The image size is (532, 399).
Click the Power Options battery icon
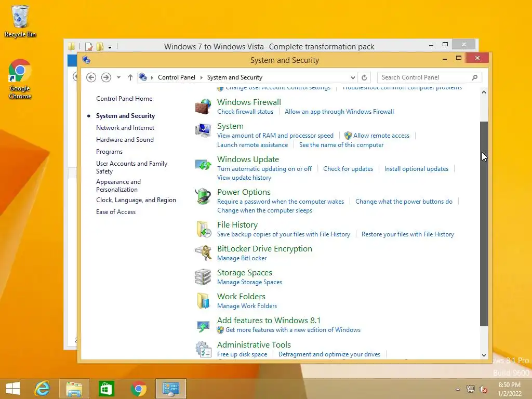[x=203, y=196]
